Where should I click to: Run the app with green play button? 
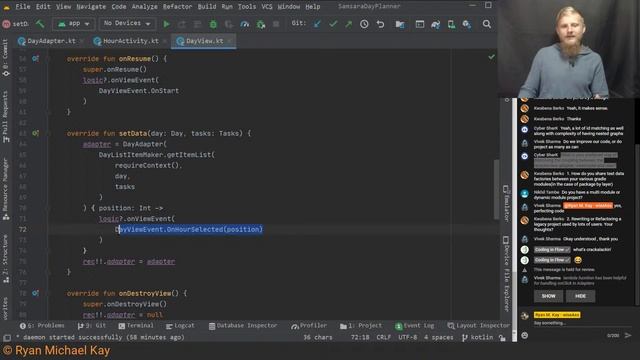pyautogui.click(x=166, y=24)
